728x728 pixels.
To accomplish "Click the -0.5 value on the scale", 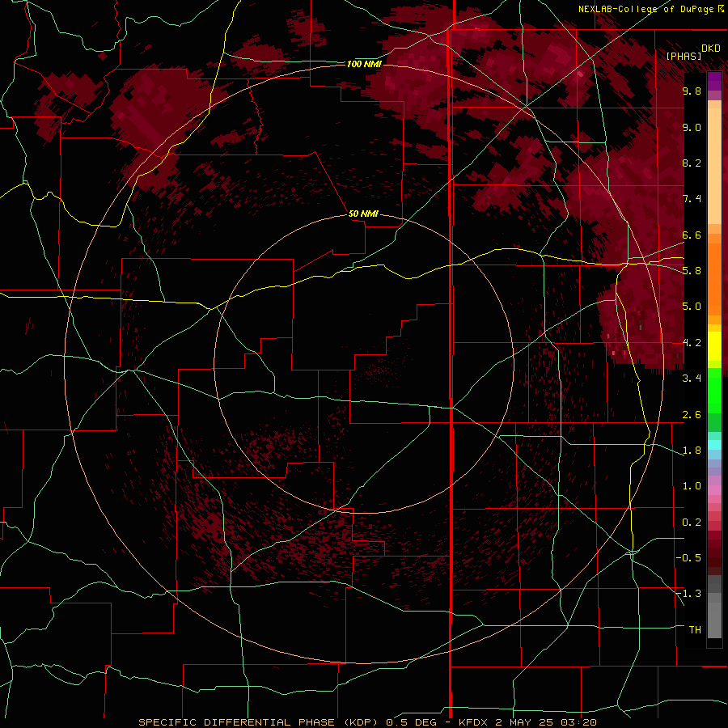I will (x=688, y=558).
